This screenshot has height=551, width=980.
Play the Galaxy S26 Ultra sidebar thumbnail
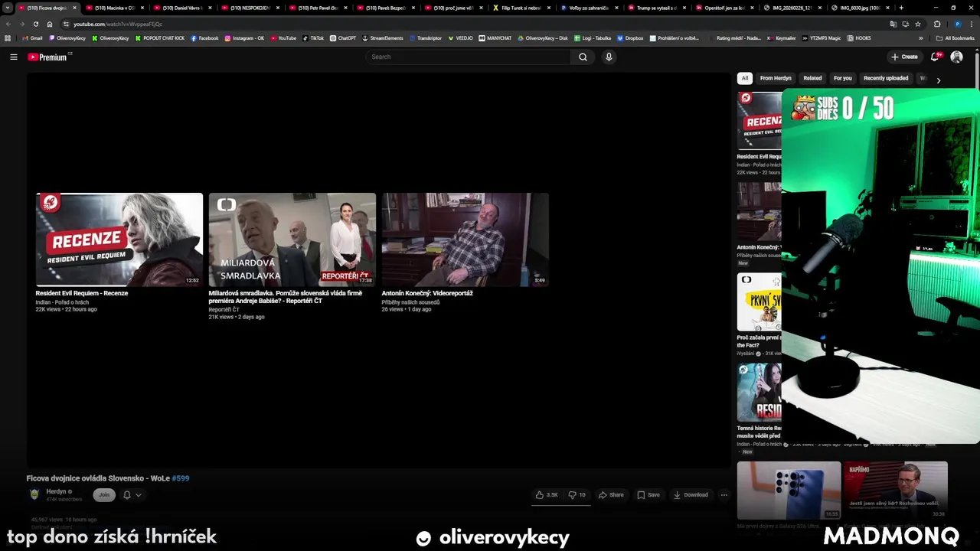click(789, 491)
